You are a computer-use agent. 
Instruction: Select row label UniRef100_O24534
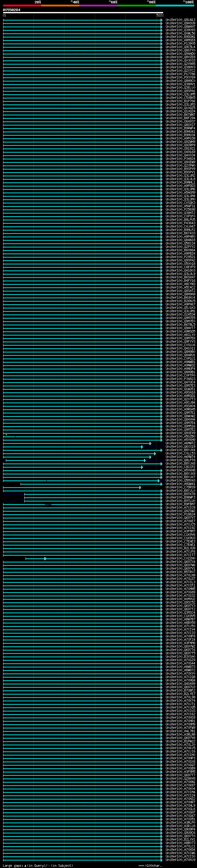point(180,315)
